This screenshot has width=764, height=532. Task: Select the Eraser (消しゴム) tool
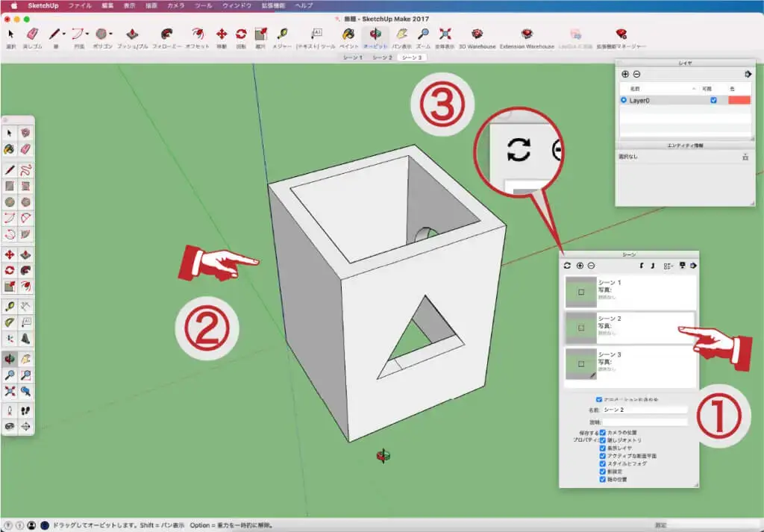point(33,34)
